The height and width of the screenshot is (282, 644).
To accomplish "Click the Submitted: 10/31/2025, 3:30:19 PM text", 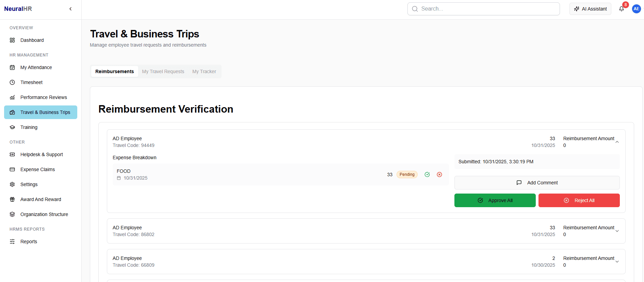I will pos(496,162).
